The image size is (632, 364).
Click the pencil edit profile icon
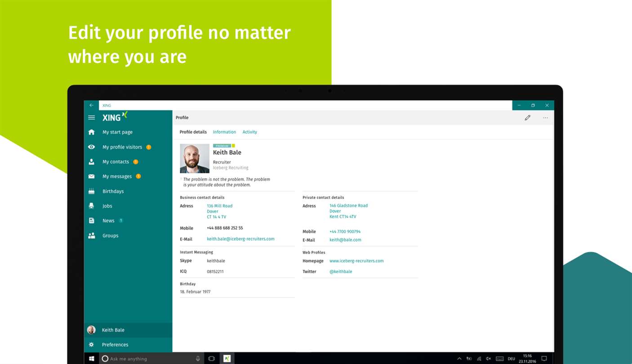pyautogui.click(x=527, y=118)
